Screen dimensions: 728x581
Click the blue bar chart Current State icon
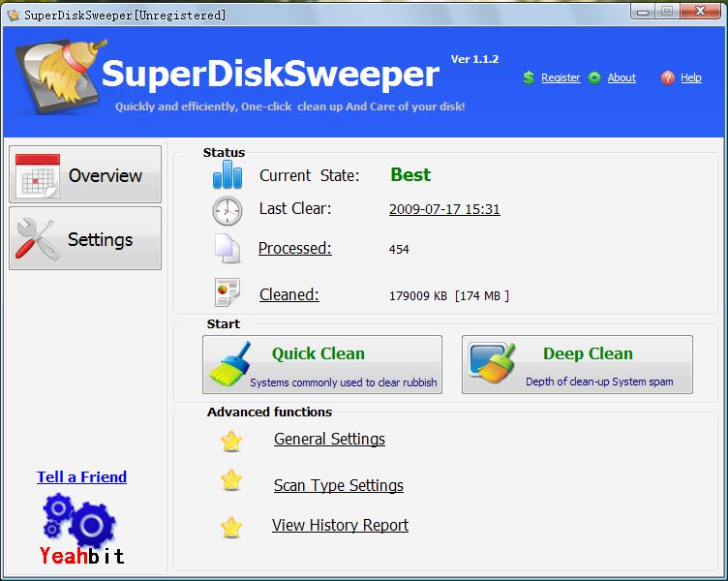click(227, 174)
